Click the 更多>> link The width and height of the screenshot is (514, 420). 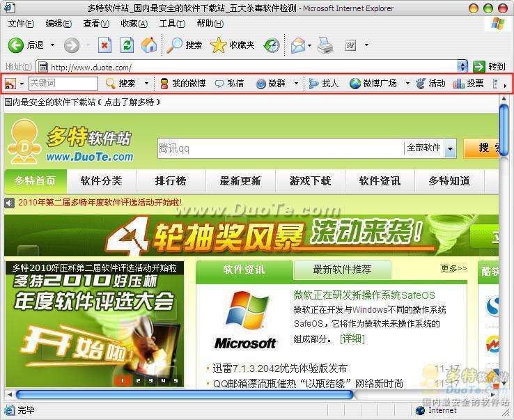(x=453, y=269)
